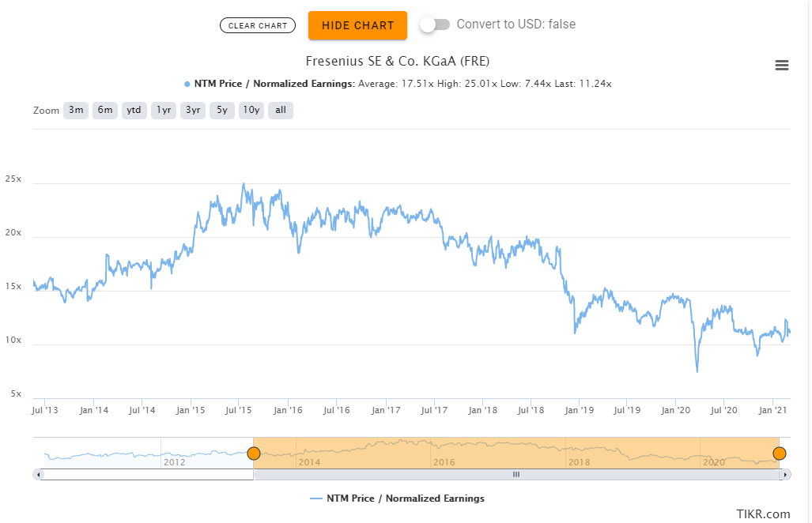The image size is (812, 523).
Task: Click the Jul '14 x-axis label
Action: pos(142,410)
